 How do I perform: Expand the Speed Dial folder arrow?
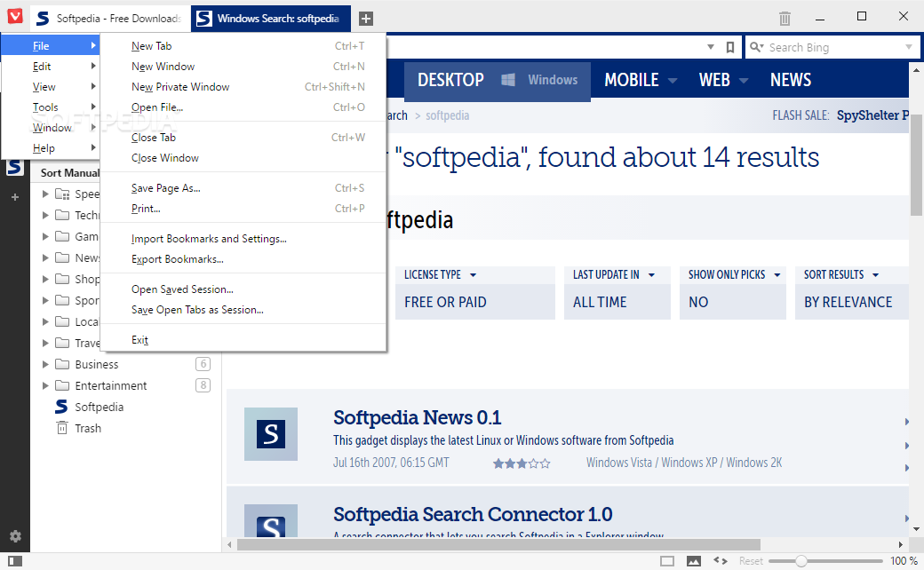[45, 194]
